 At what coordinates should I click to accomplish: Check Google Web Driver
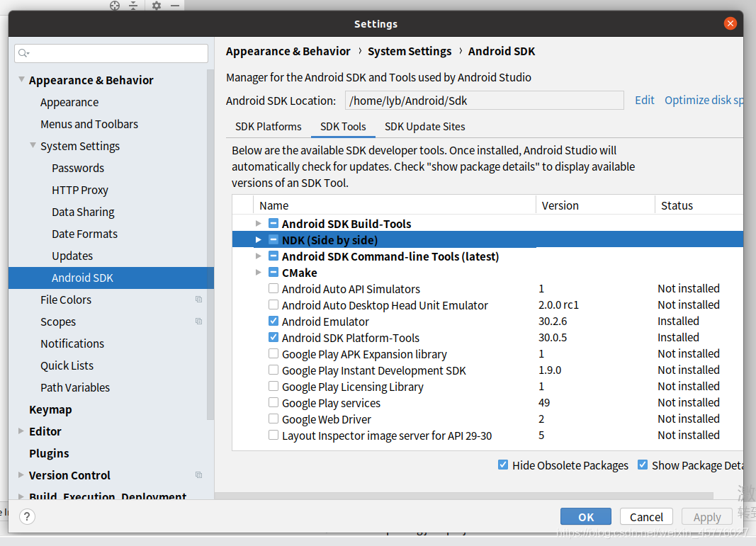pyautogui.click(x=273, y=419)
